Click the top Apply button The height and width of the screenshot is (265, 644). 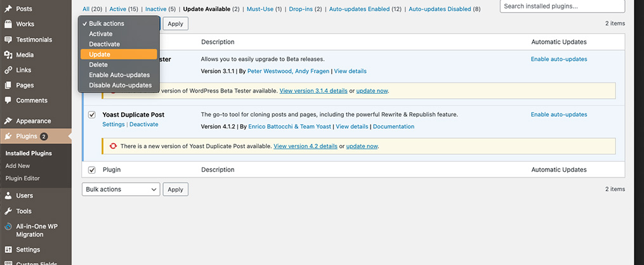(x=175, y=23)
